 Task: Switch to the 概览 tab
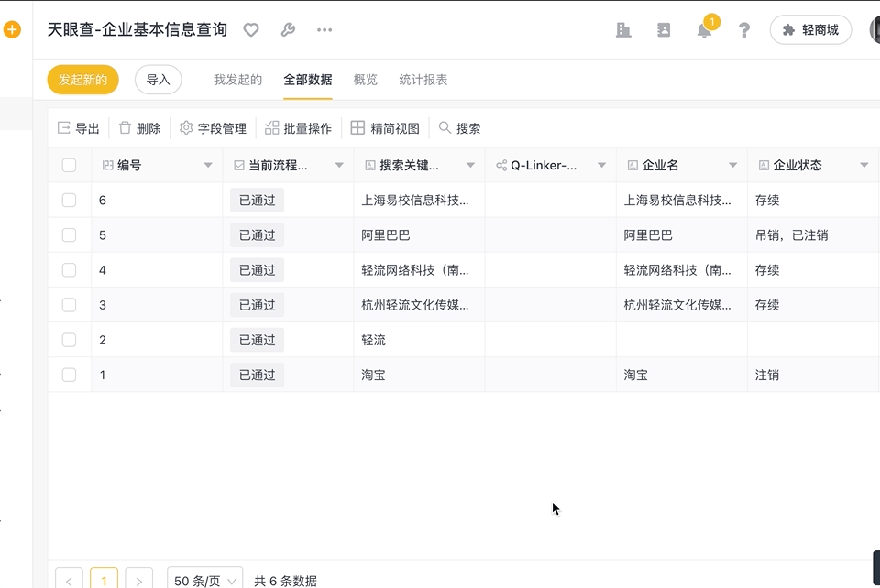click(366, 80)
